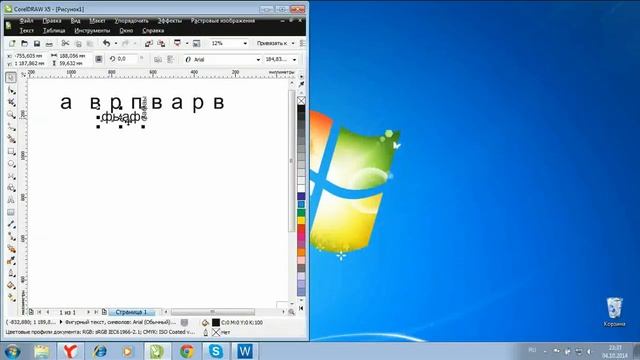Open the Эффекты menu
The image size is (640, 360).
[170, 21]
